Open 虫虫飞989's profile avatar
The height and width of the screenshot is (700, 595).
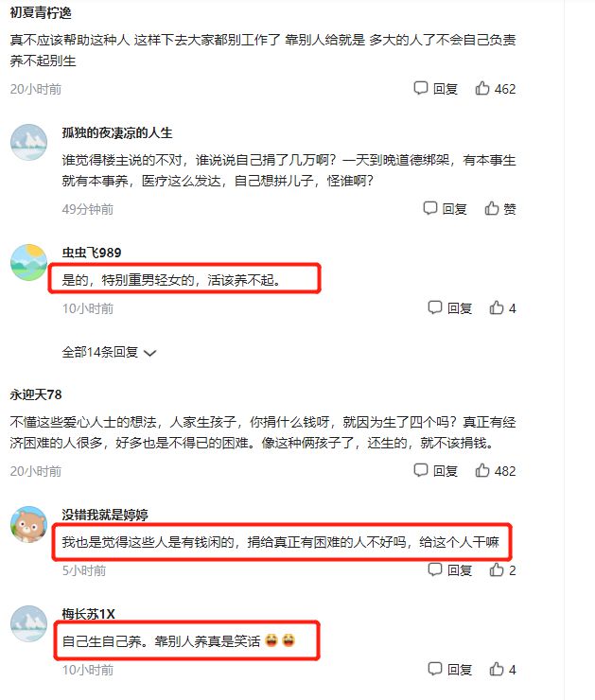point(28,262)
